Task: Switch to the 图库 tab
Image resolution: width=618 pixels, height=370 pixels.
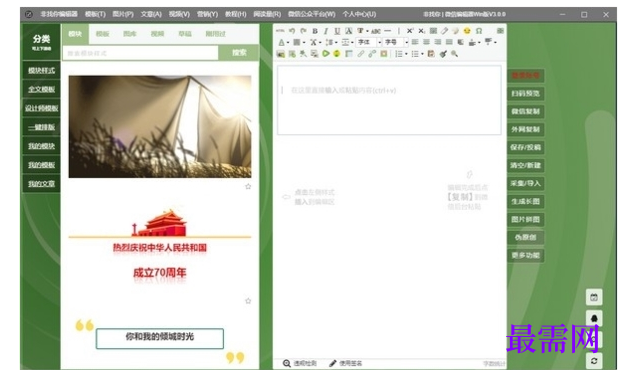Action: [x=130, y=34]
